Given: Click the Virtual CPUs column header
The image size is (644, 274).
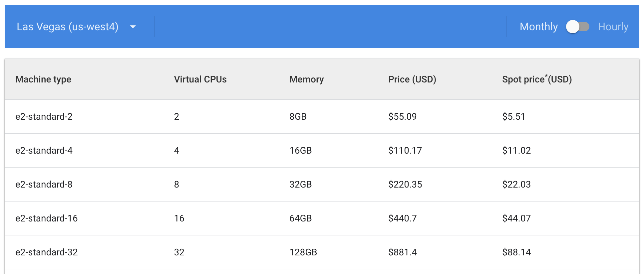Looking at the screenshot, I should [x=200, y=79].
